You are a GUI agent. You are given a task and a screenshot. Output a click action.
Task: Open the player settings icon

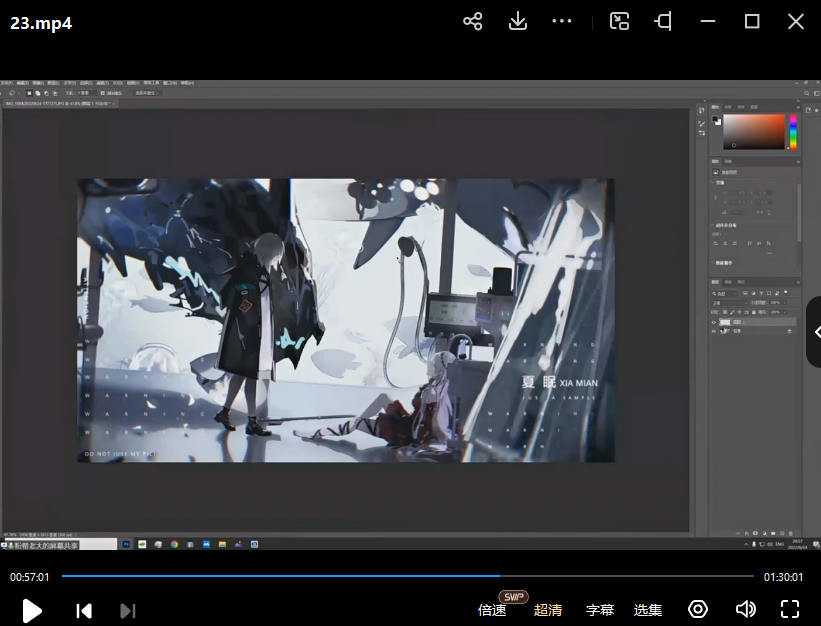(698, 610)
